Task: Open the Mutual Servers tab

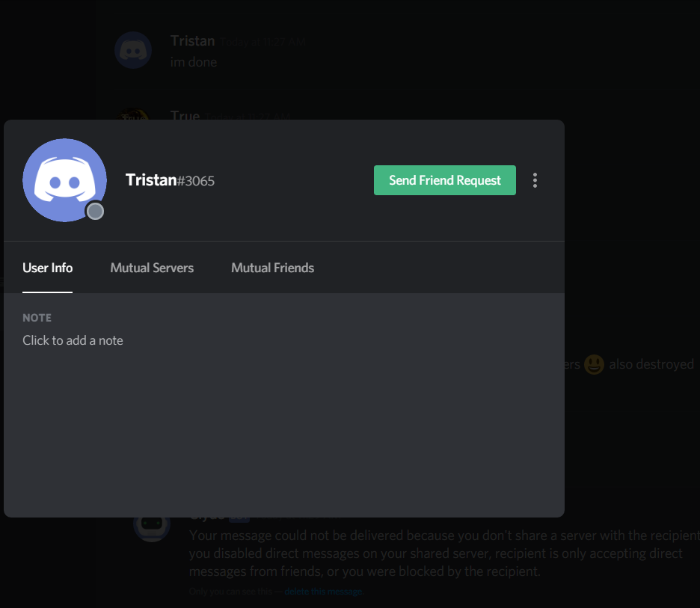Action: pos(152,268)
